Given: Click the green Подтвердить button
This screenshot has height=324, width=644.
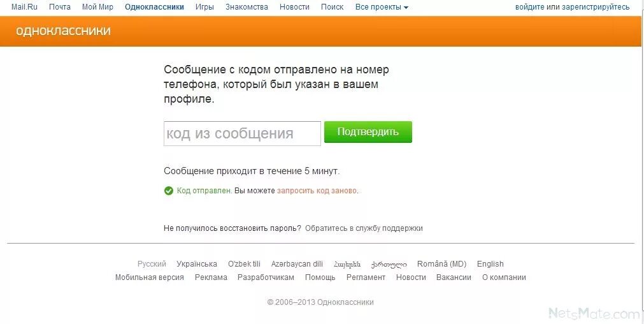Looking at the screenshot, I should 368,132.
